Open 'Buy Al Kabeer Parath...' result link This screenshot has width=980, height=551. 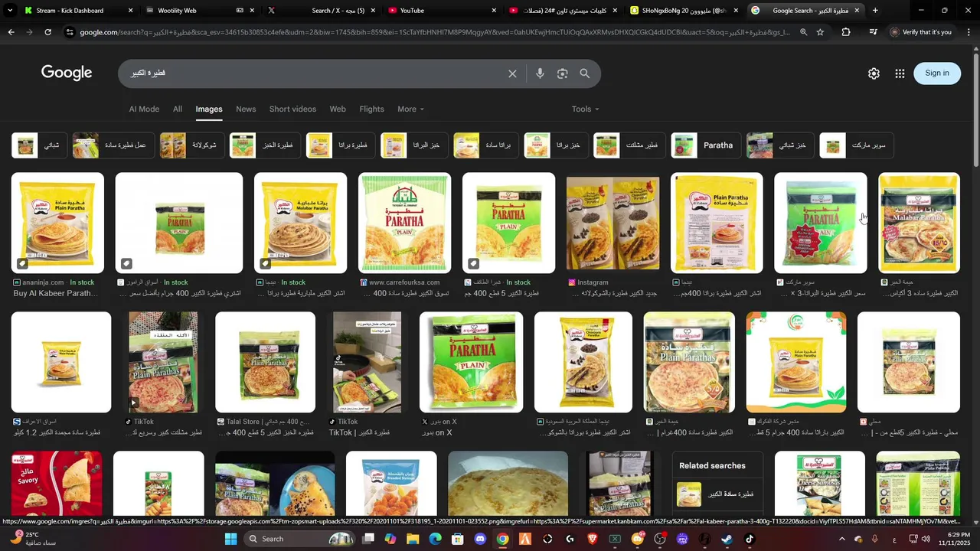56,293
